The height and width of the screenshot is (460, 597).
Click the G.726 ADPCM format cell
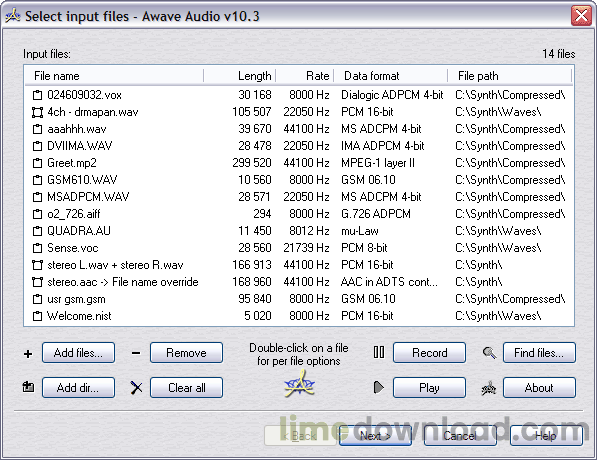point(376,214)
